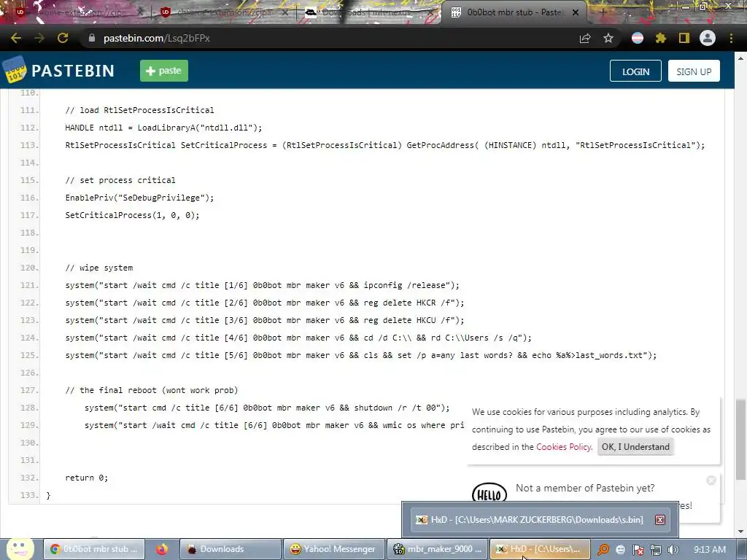Click the '// set process critical' comment
Image resolution: width=747 pixels, height=560 pixels.
120,180
